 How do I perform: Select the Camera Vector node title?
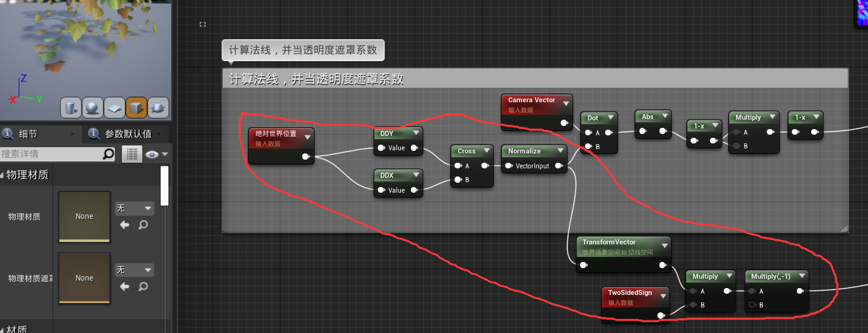tap(531, 100)
